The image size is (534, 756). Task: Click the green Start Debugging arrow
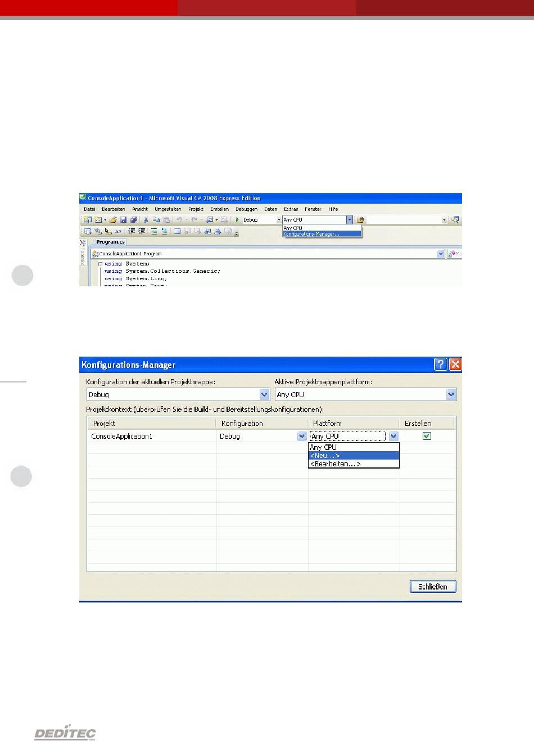pos(237,220)
